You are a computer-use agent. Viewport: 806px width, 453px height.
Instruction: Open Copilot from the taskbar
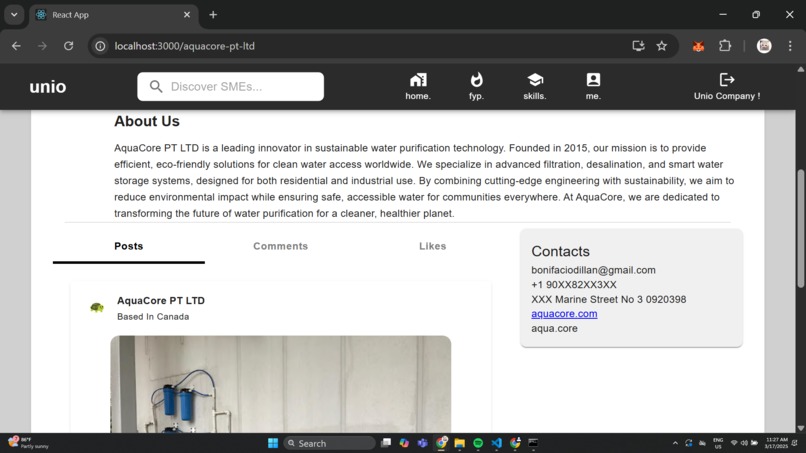tap(404, 443)
